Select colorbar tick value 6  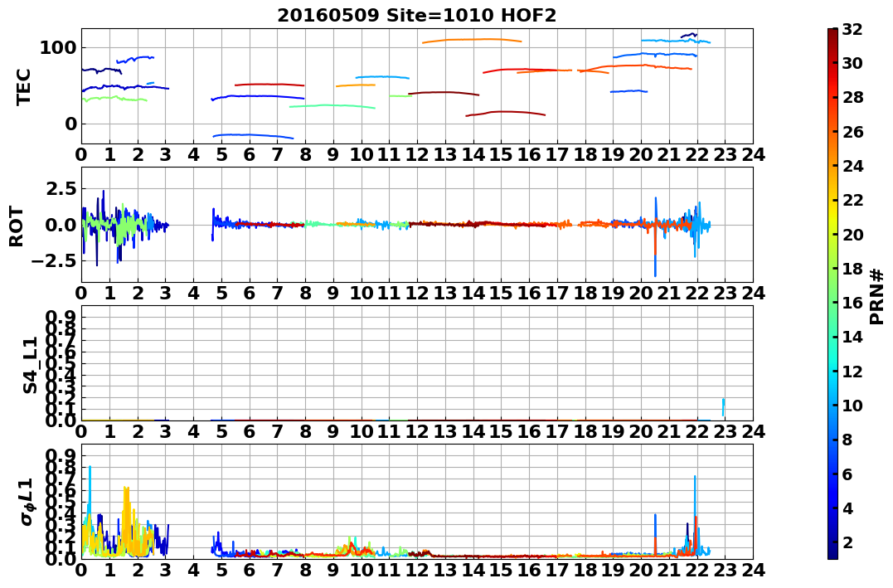847,474
